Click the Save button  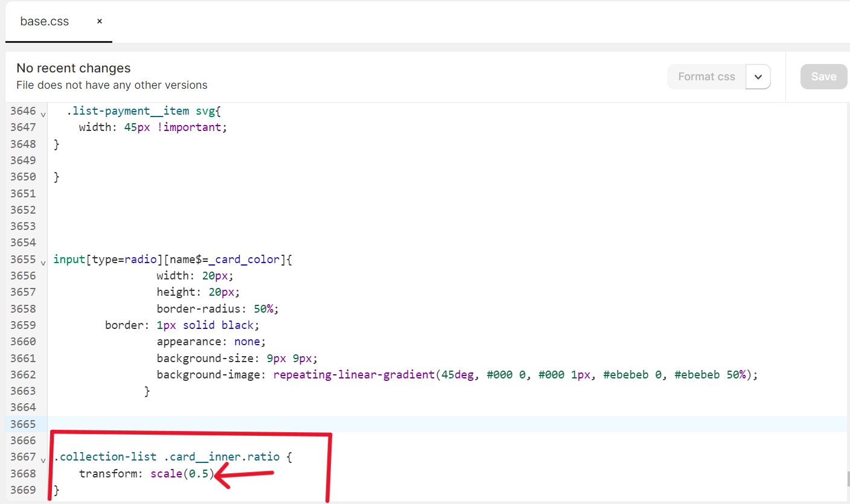click(x=824, y=77)
